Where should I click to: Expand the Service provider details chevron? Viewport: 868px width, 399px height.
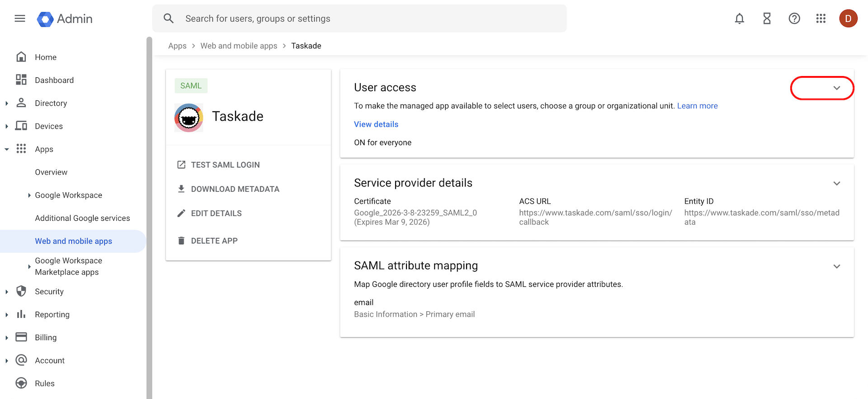837,183
